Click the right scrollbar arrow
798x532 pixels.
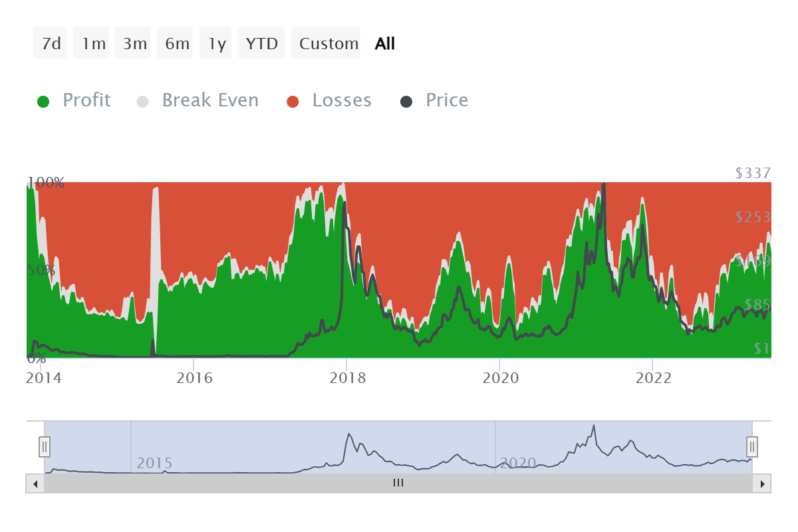tap(762, 483)
